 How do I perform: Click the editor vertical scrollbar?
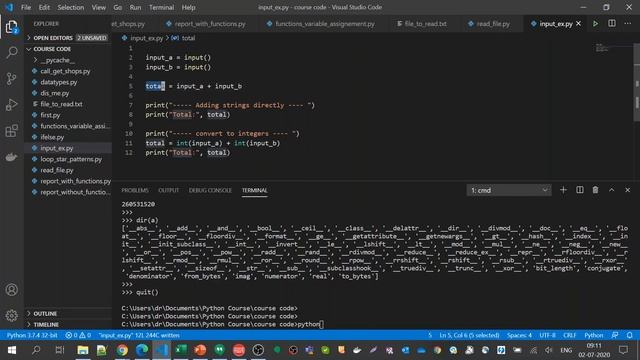point(637,82)
